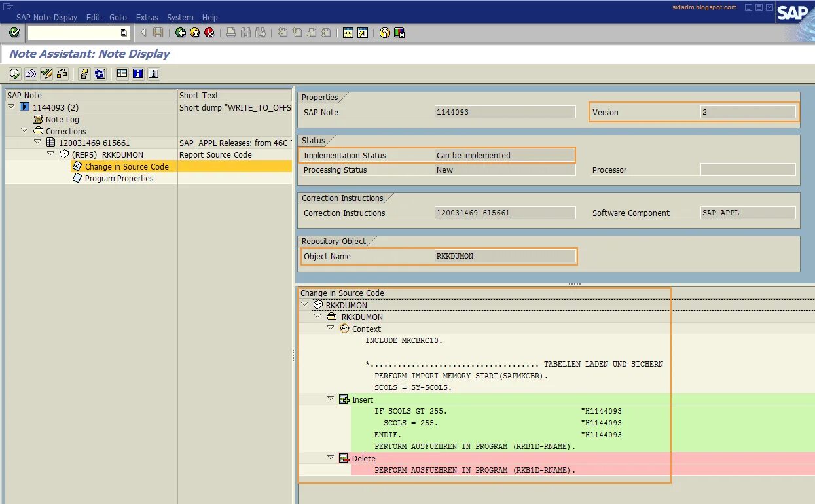Viewport: 815px width, 504px height.
Task: Click the Reset Note Implementation icon
Action: tap(30, 74)
